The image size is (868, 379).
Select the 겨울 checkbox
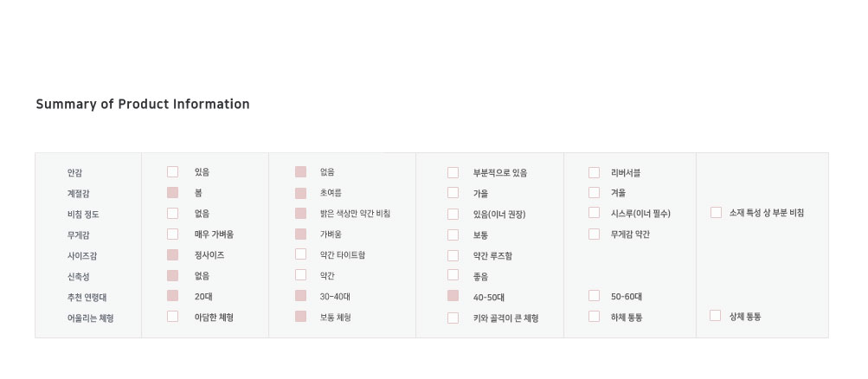point(595,193)
